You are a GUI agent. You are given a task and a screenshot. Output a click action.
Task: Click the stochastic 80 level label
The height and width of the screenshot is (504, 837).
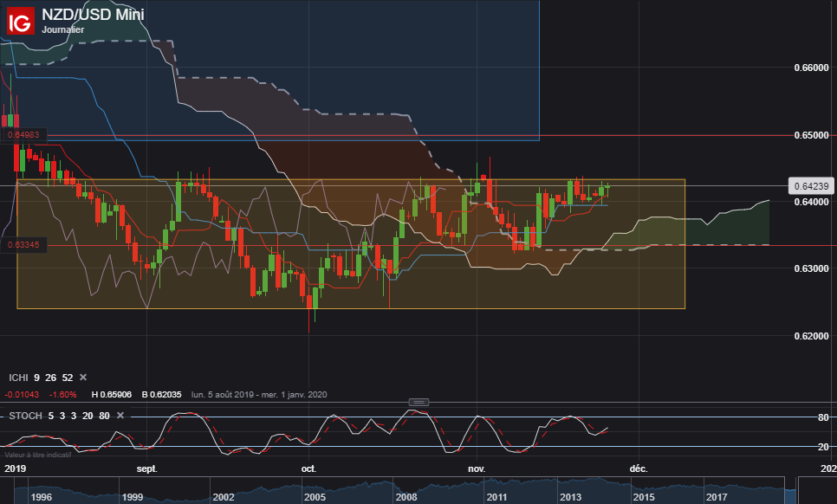[x=823, y=417]
